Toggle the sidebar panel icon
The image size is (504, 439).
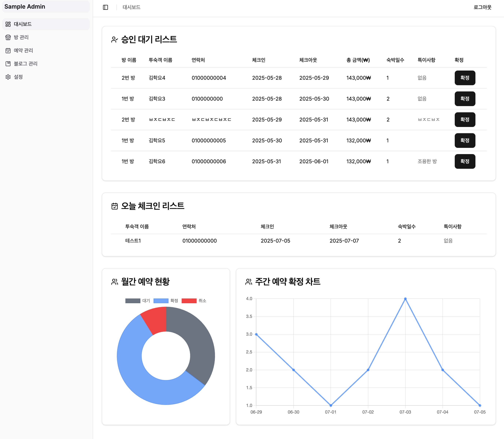[105, 7]
